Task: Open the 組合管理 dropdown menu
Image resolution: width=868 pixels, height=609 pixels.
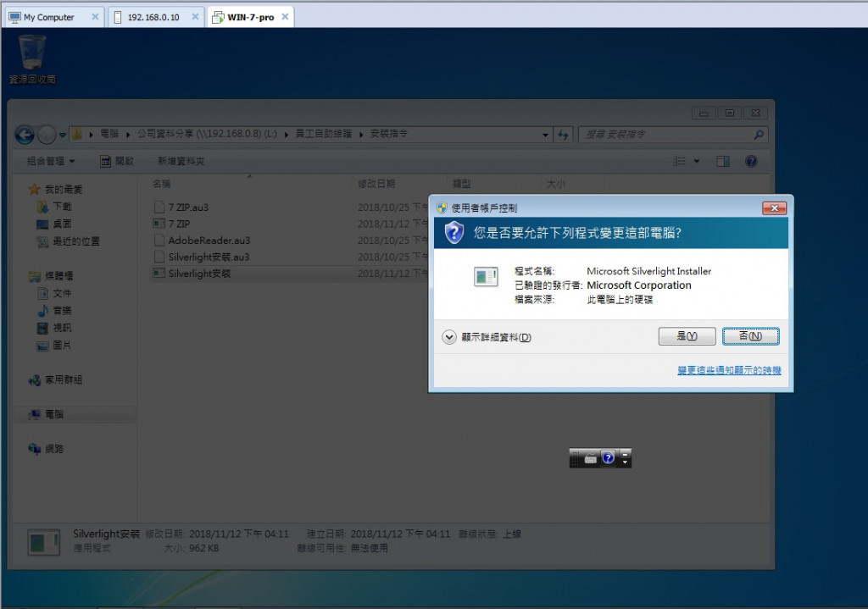Action: (51, 161)
